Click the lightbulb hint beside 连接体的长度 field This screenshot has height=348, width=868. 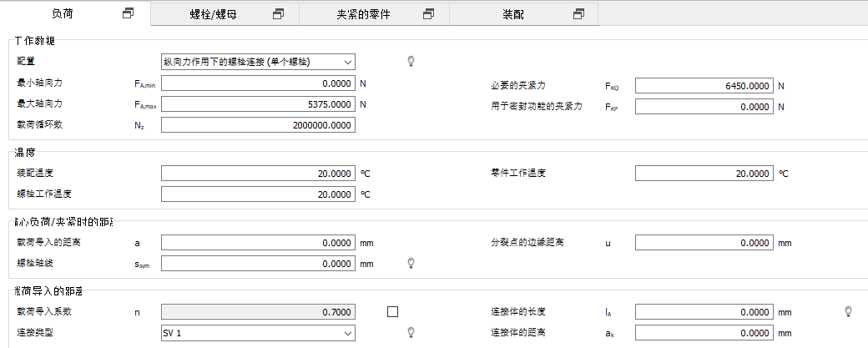pos(849,311)
